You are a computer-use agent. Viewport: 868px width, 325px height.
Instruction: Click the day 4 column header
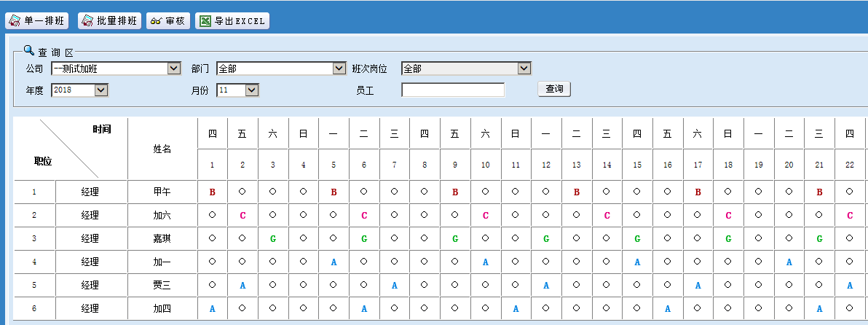tap(304, 165)
